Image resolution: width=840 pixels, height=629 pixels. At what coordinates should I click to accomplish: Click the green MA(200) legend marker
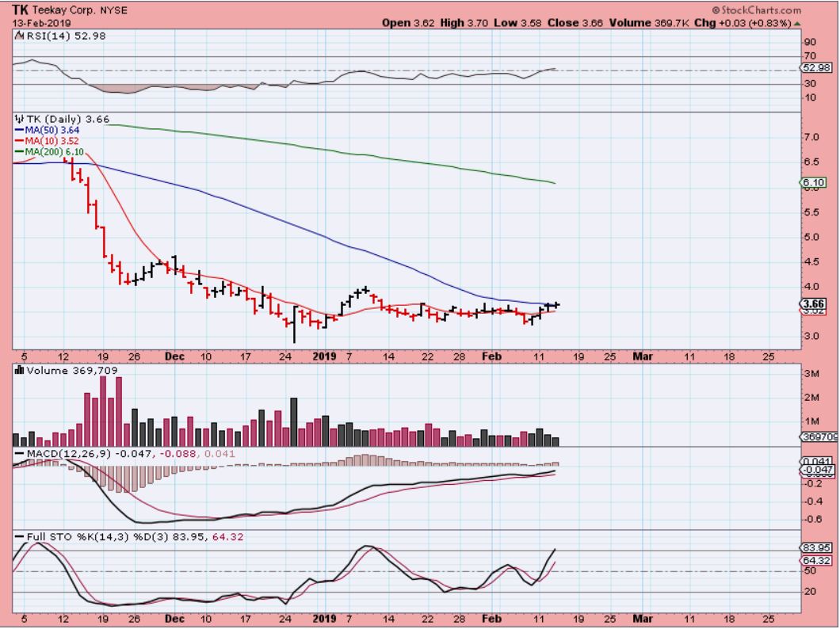click(19, 151)
